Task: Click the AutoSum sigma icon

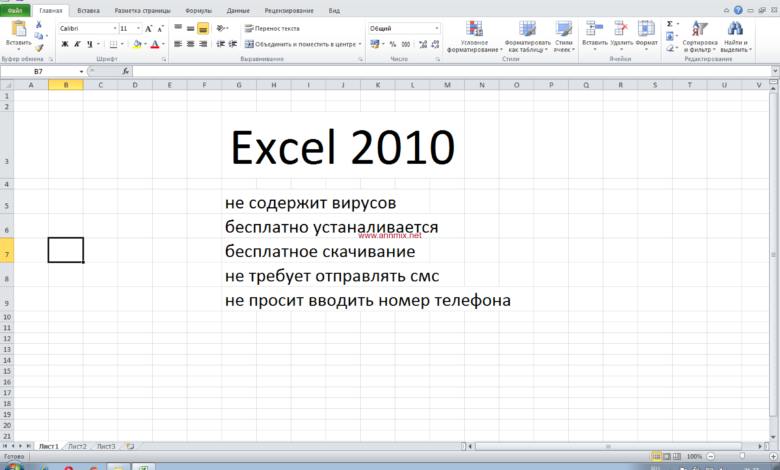Action: point(670,24)
